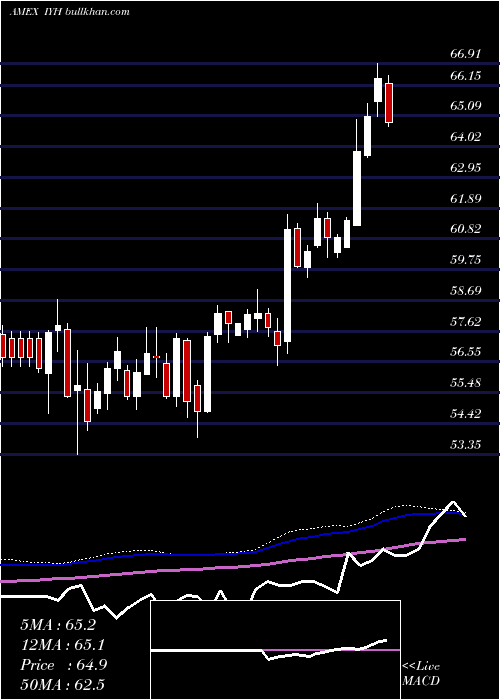This screenshot has width=500, height=700.
Task: Click the last red candlestick near 66.15
Action: point(389,103)
